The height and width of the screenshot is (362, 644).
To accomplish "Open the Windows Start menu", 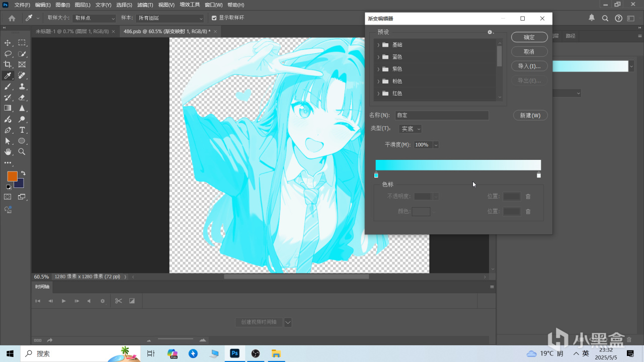I will pyautogui.click(x=10, y=353).
